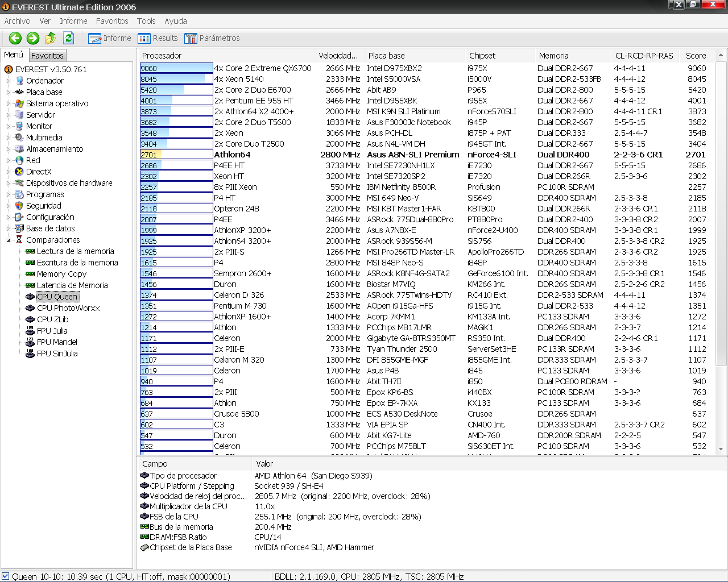This screenshot has width=728, height=582.
Task: Click the Base de datos icon
Action: (19, 228)
